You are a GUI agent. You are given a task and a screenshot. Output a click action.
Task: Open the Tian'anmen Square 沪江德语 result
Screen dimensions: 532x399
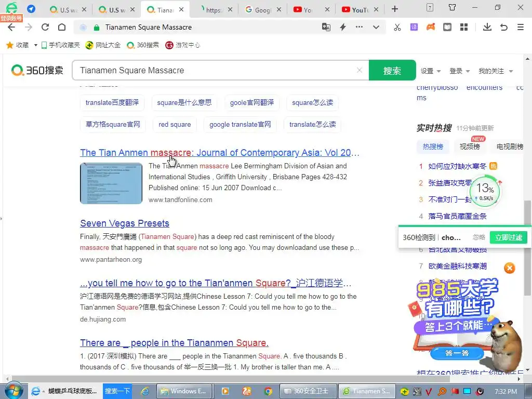(x=216, y=283)
